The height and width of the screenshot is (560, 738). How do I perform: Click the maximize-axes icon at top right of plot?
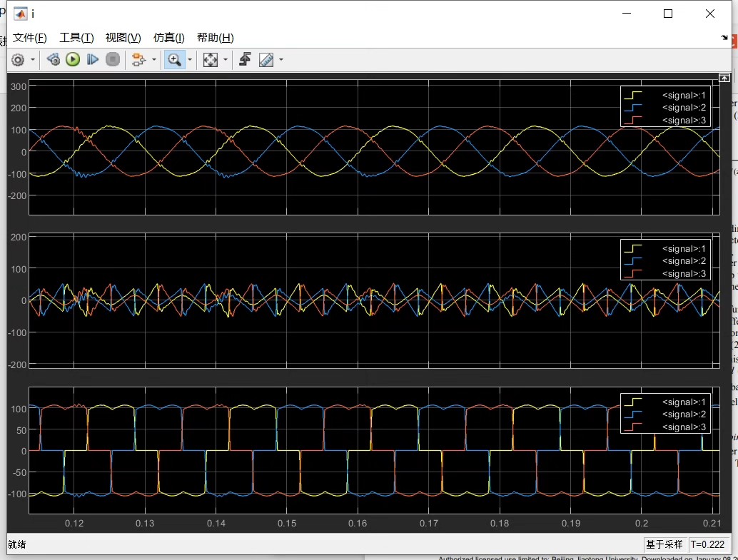(724, 78)
